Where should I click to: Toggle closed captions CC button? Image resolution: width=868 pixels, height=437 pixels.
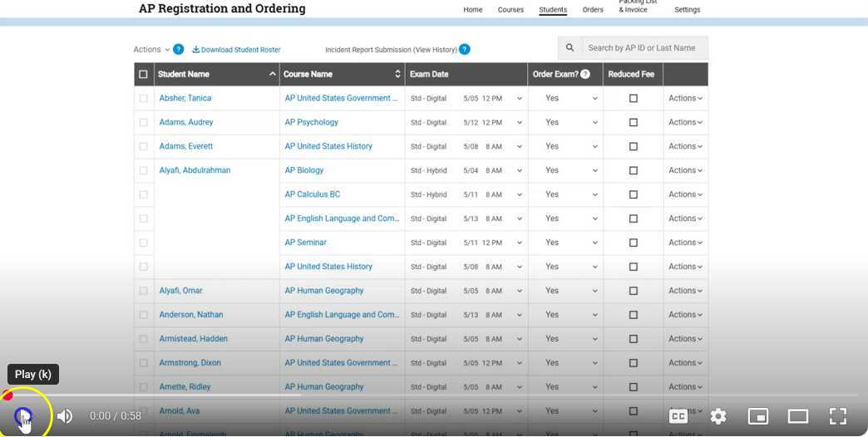tap(678, 416)
